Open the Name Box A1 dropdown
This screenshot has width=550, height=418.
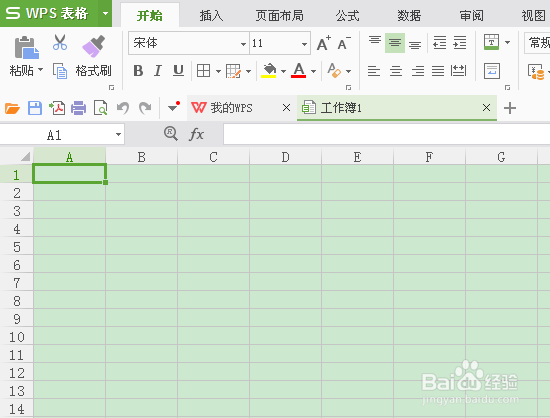pyautogui.click(x=119, y=134)
